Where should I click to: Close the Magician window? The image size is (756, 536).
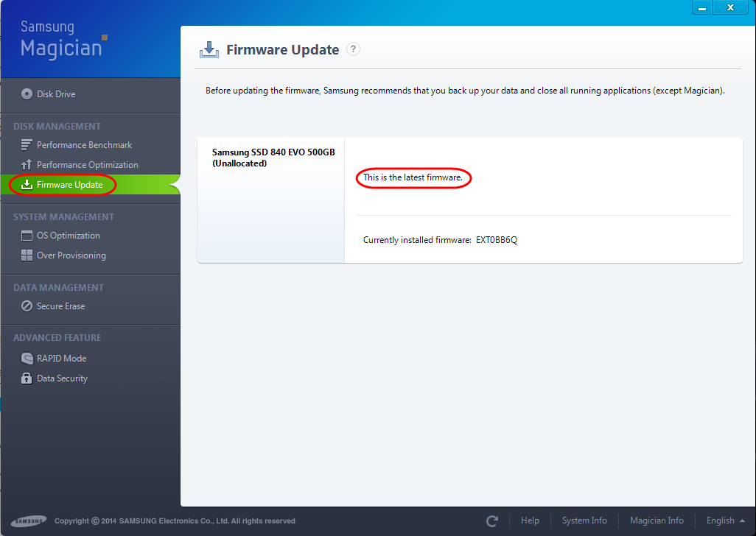[730, 7]
